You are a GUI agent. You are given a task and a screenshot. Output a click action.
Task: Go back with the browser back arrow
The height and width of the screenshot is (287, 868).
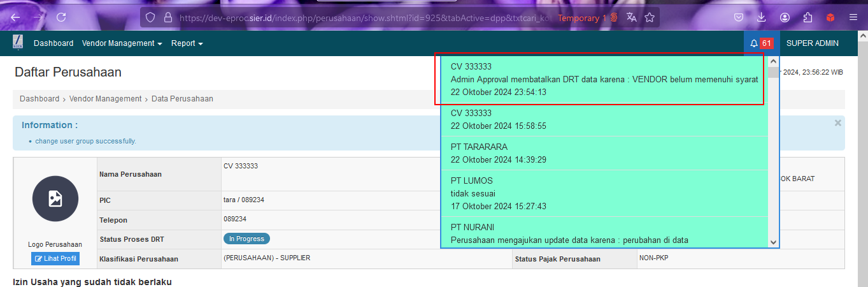tap(15, 18)
